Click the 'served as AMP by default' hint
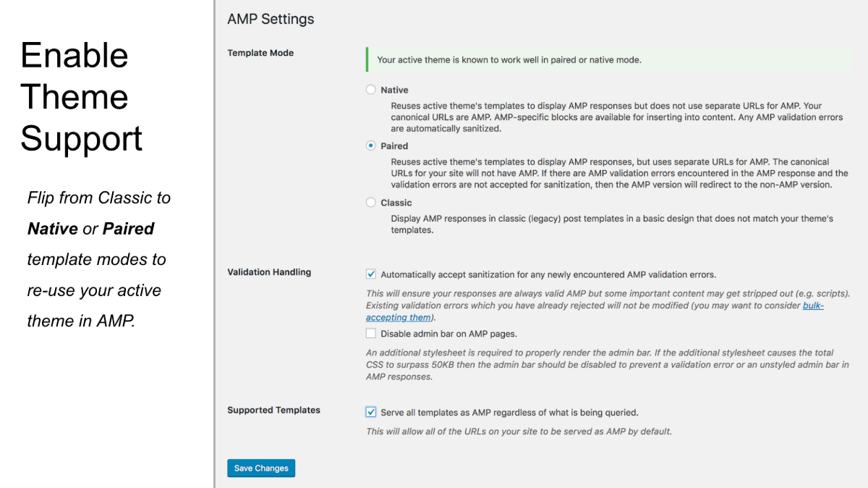Viewport: 868px width, 488px height. (519, 432)
